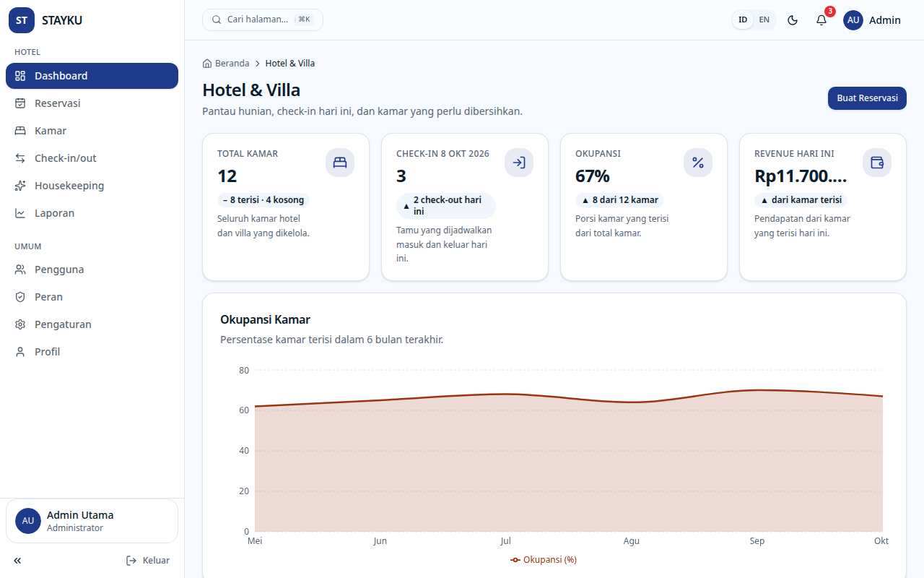Click the Peran shield icon

pyautogui.click(x=20, y=297)
